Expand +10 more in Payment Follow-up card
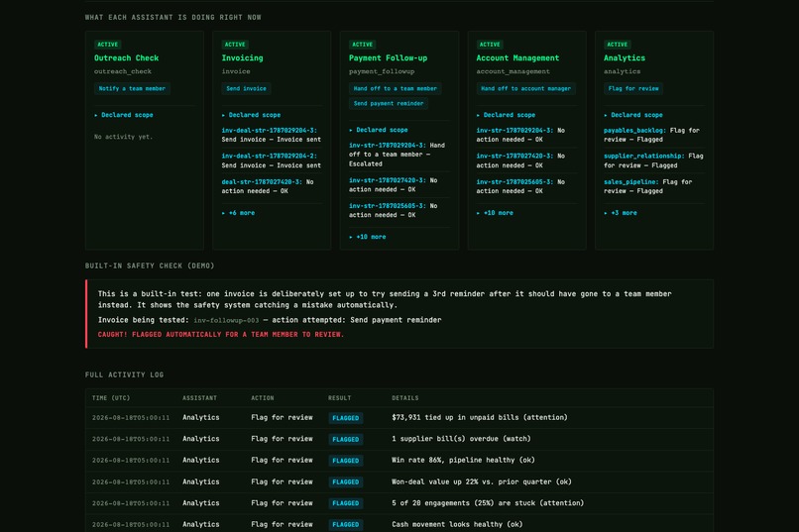The width and height of the screenshot is (799, 532). coord(368,237)
